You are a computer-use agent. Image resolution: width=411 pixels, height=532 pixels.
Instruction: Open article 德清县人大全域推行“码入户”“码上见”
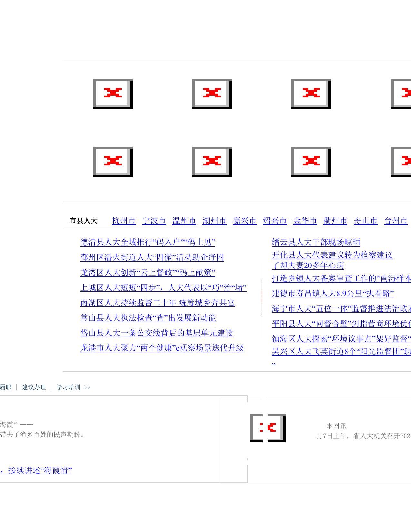(148, 242)
